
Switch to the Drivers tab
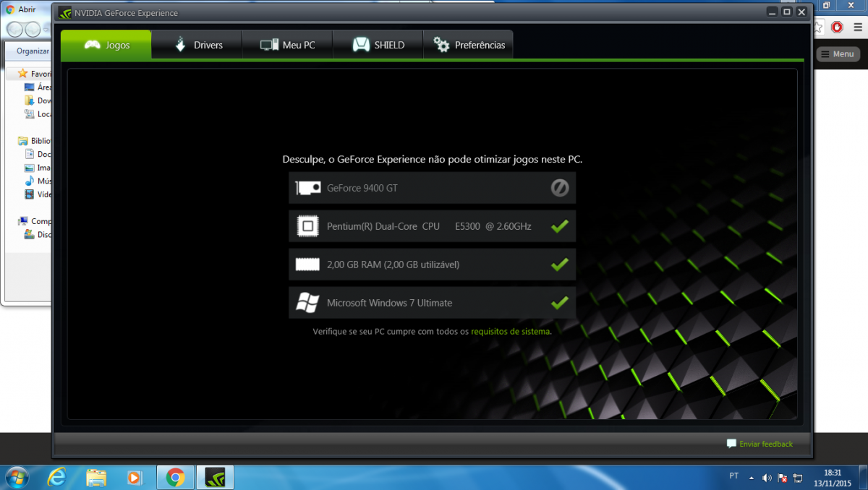(x=197, y=45)
